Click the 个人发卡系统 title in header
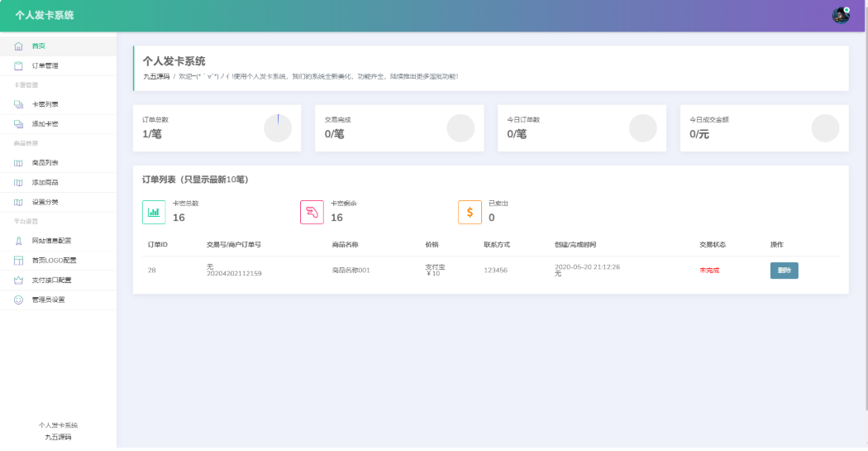The width and height of the screenshot is (868, 451). (x=44, y=15)
